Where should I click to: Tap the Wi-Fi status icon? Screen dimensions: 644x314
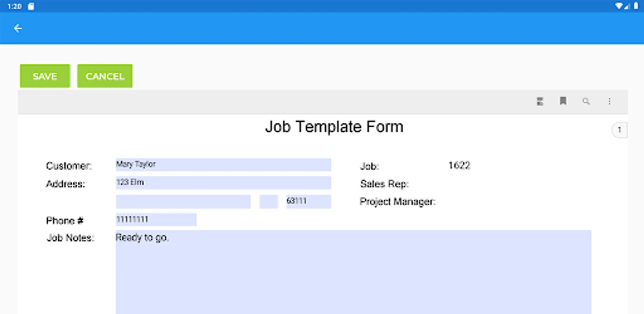[x=618, y=6]
